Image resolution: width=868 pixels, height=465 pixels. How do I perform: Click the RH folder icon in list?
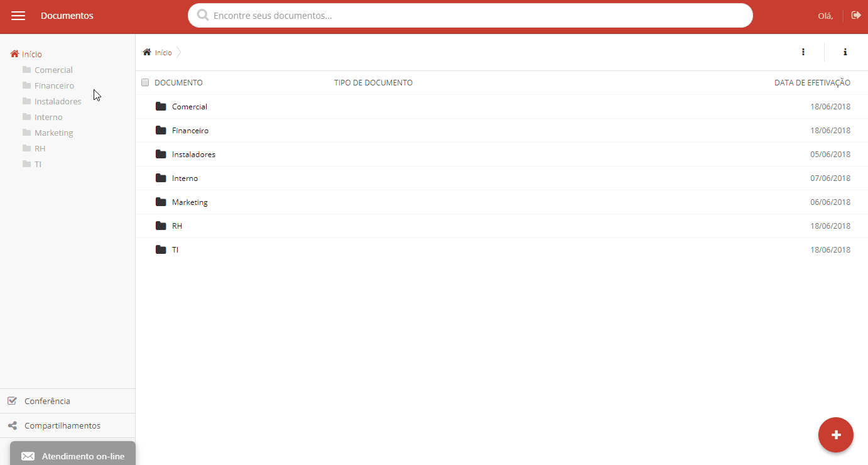161,226
